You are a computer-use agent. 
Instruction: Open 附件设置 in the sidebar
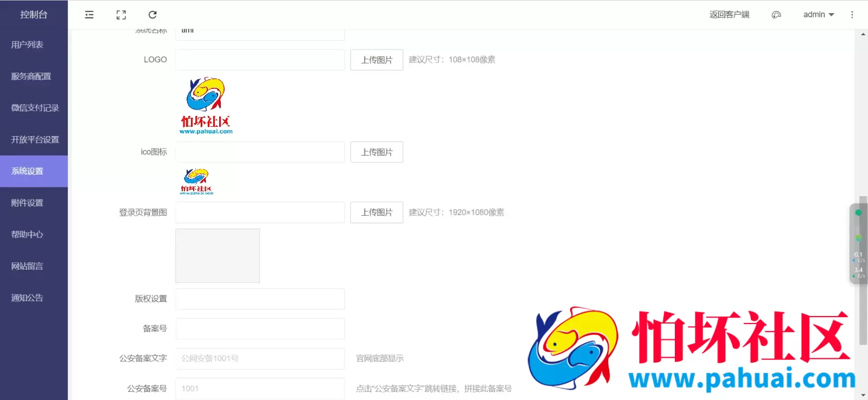(x=34, y=203)
